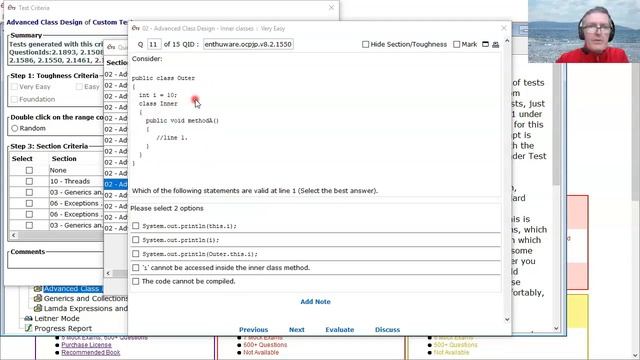Open the Purchase License link
This screenshot has height=360, width=640.
86,345
